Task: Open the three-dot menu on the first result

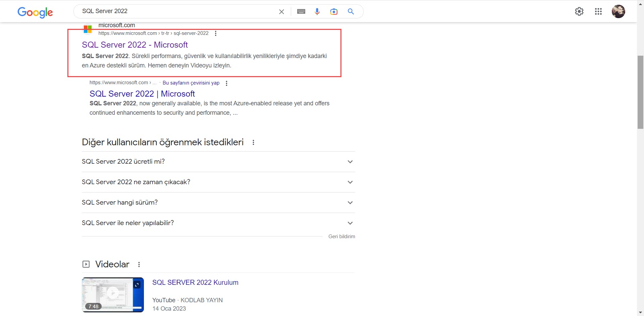Action: pos(216,33)
